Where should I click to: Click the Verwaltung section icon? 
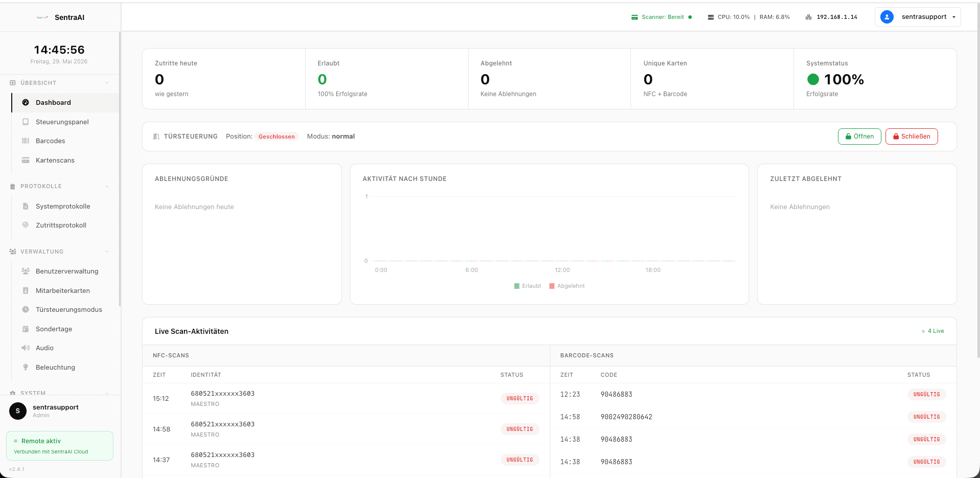13,252
